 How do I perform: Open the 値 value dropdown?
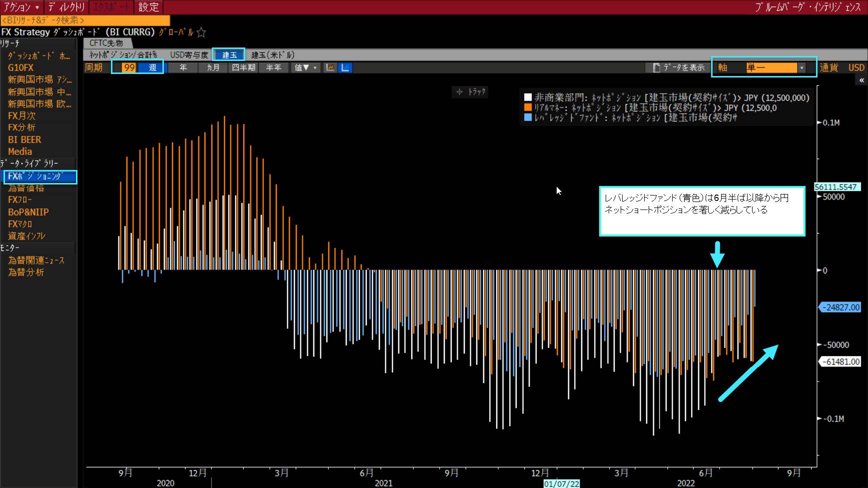(x=305, y=67)
